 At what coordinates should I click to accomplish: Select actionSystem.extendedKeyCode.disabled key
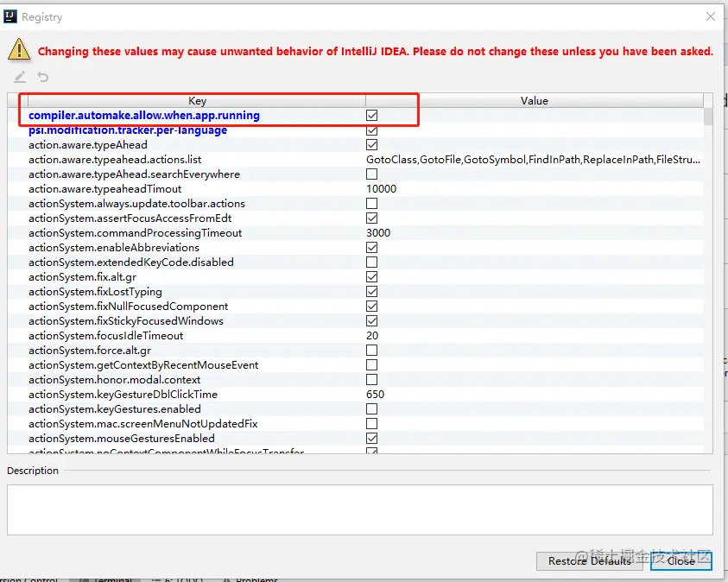[x=131, y=263]
